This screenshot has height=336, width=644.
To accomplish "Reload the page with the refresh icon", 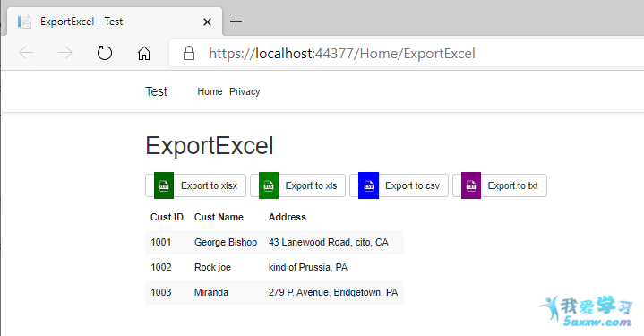I will (104, 53).
